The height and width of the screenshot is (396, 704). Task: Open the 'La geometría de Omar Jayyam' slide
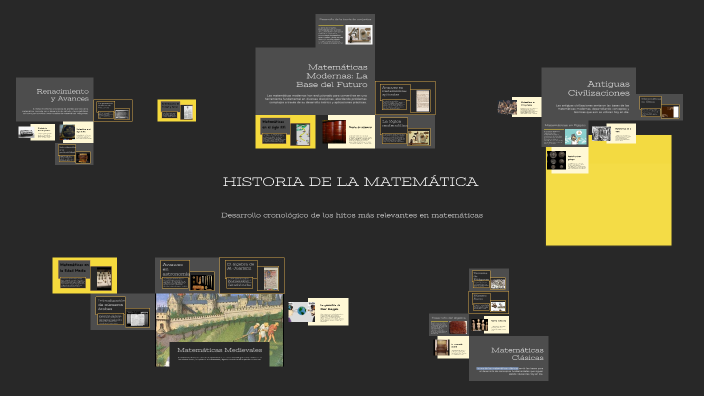318,312
